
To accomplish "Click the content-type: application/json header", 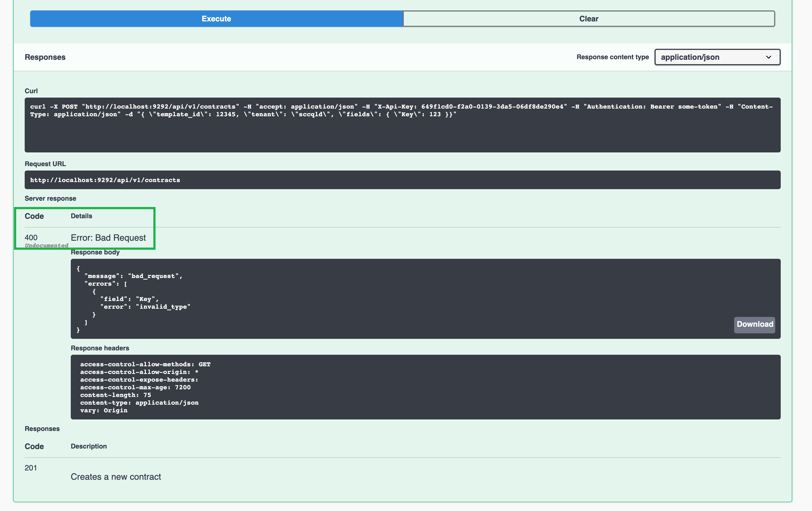I will point(139,403).
